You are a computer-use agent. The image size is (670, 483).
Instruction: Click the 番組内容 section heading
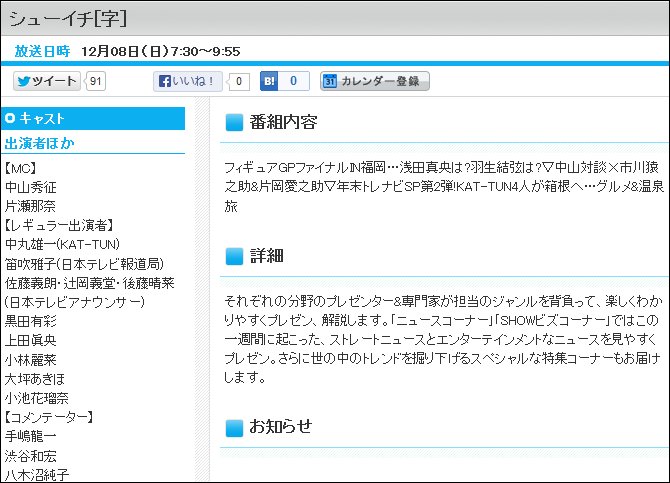[283, 122]
